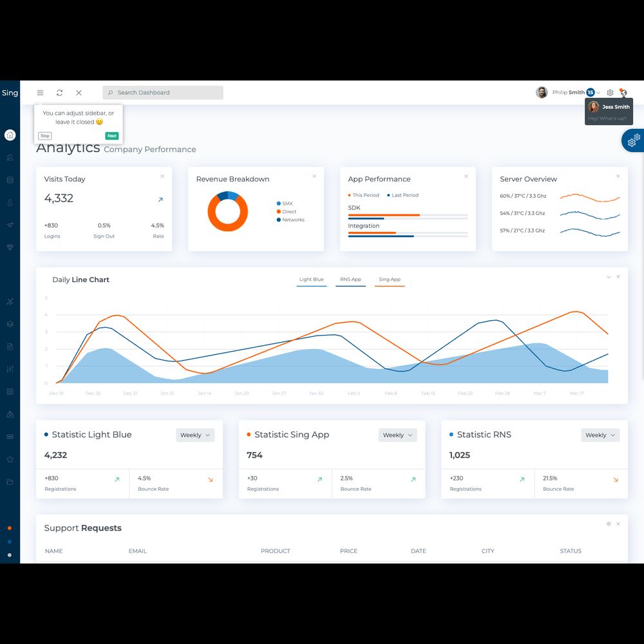Open the Weekly dropdown for Statistic Light Blue

coord(195,435)
